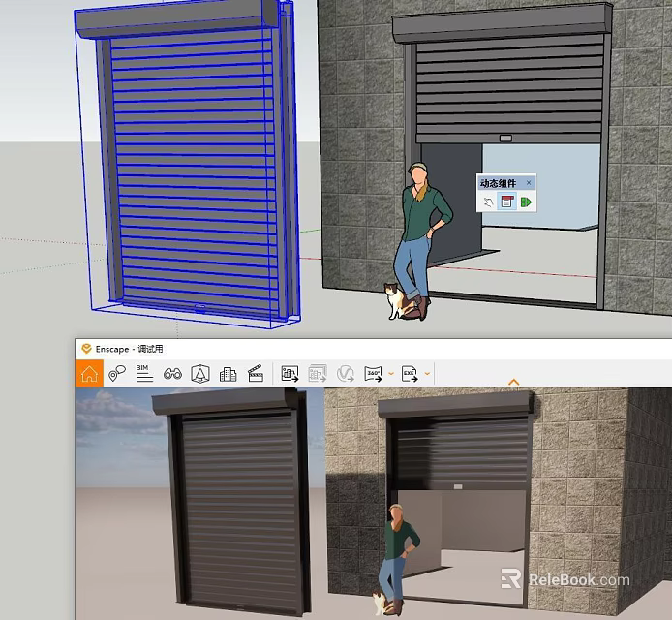Open the Enscape BIM info panel
This screenshot has width=672, height=620.
(x=144, y=374)
